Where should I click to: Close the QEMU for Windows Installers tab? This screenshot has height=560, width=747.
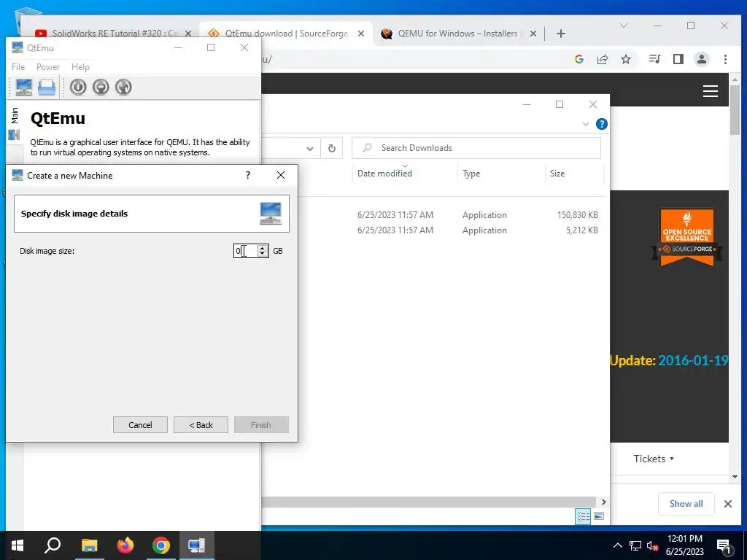click(533, 34)
